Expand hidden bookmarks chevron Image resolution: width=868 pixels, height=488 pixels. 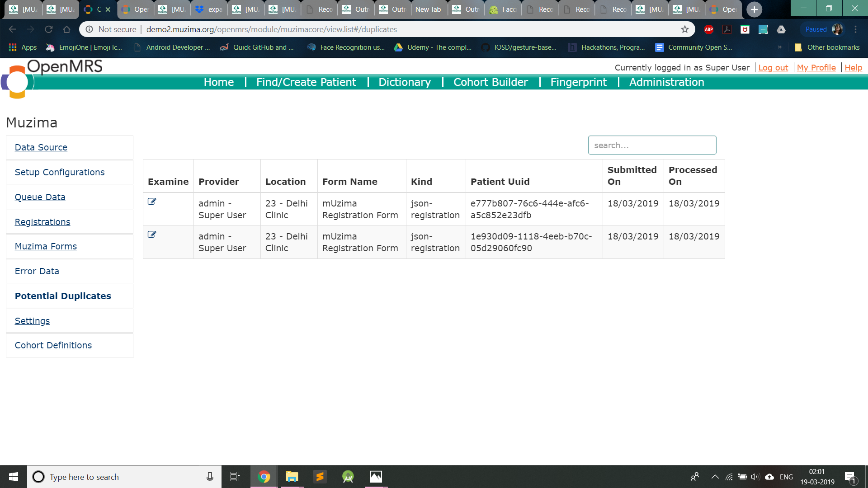[x=780, y=47]
